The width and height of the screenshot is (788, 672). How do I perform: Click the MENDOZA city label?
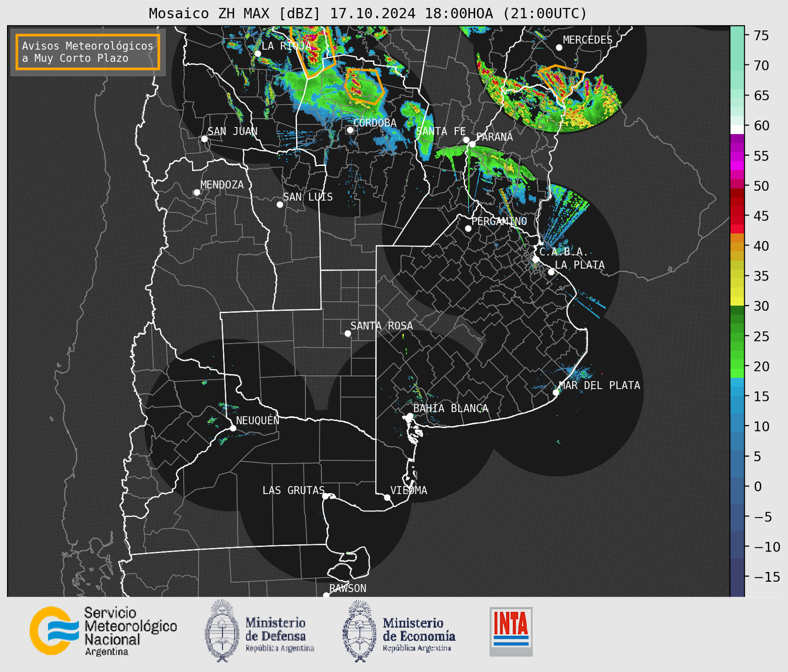point(222,185)
